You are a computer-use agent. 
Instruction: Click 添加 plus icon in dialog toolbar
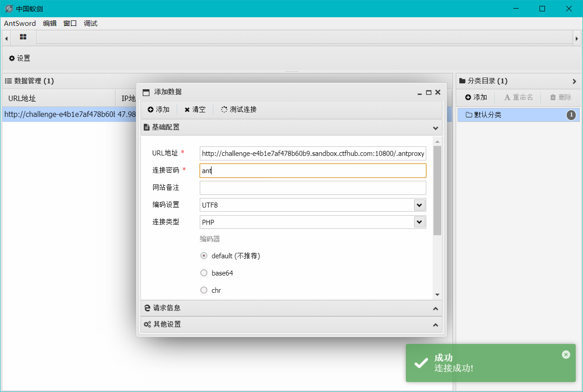tap(158, 110)
